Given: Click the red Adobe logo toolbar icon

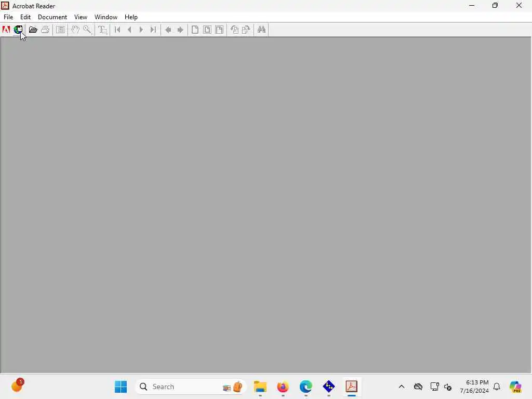Looking at the screenshot, I should click(6, 30).
